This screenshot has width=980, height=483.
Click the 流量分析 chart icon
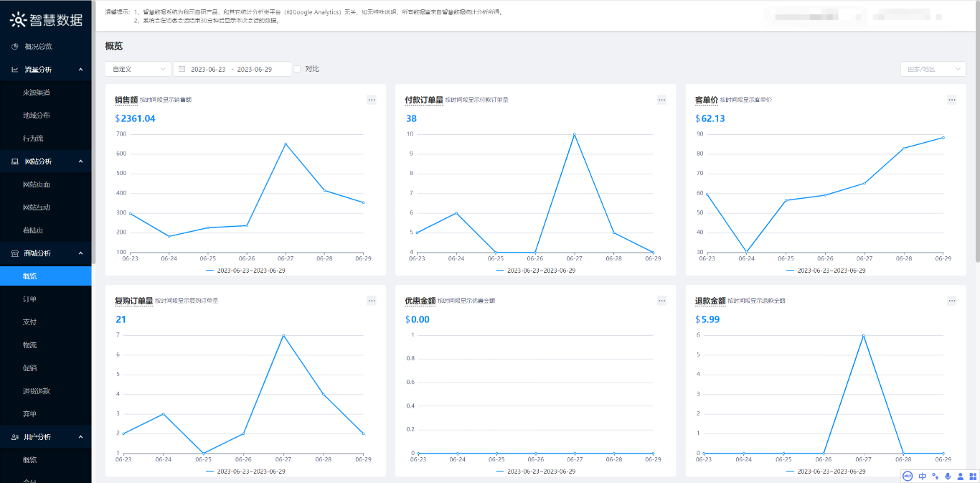[x=15, y=70]
